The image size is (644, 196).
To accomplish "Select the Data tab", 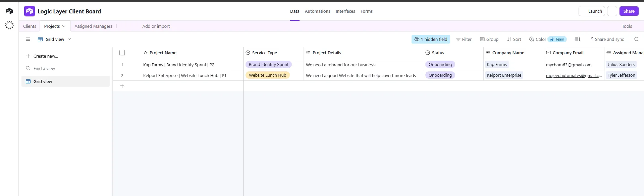I will coord(295,11).
